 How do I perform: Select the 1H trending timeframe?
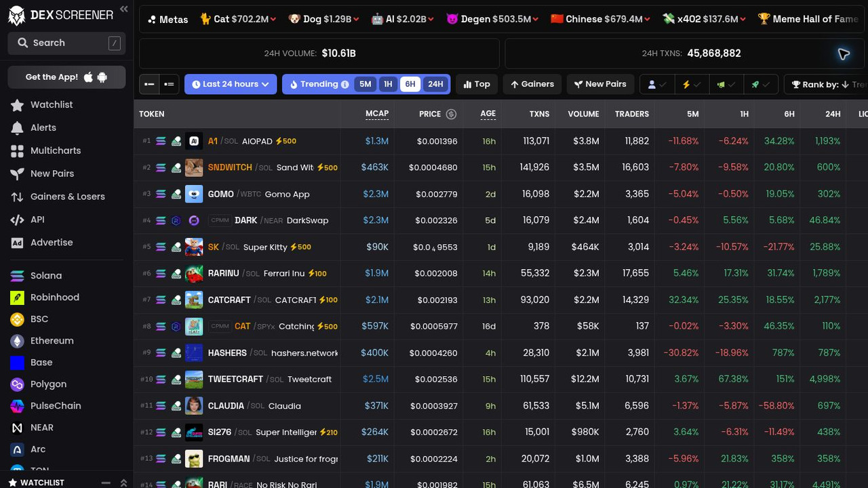[388, 84]
